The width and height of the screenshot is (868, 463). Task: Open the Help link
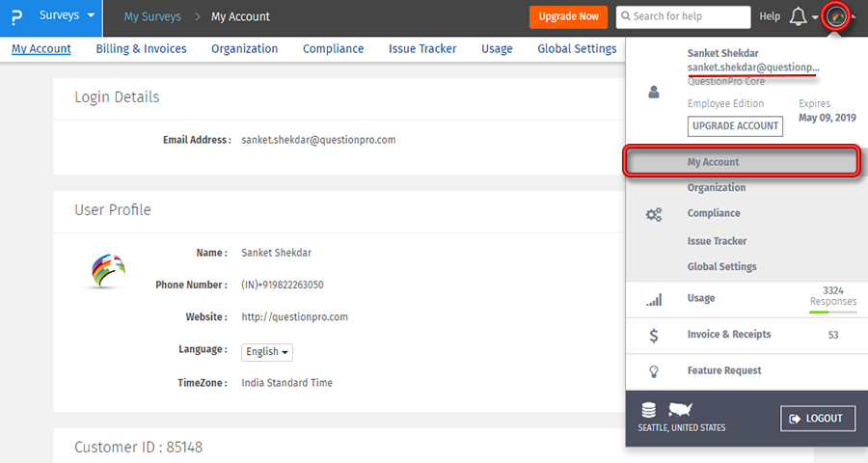[x=770, y=16]
